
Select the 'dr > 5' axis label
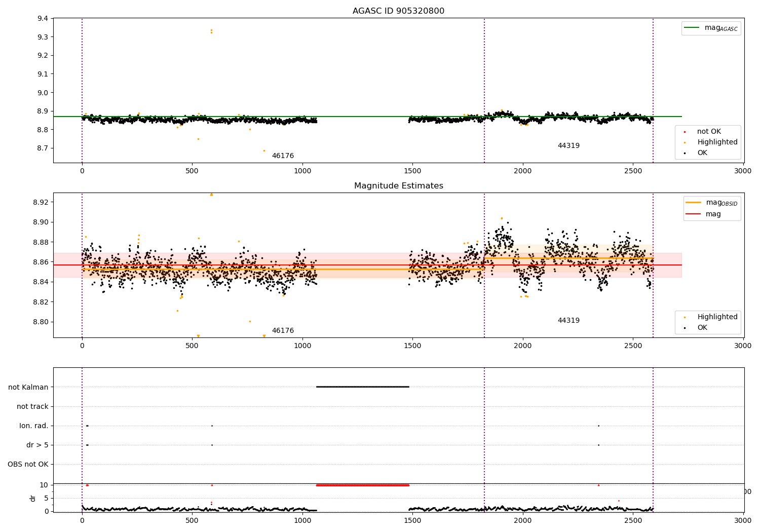click(37, 445)
